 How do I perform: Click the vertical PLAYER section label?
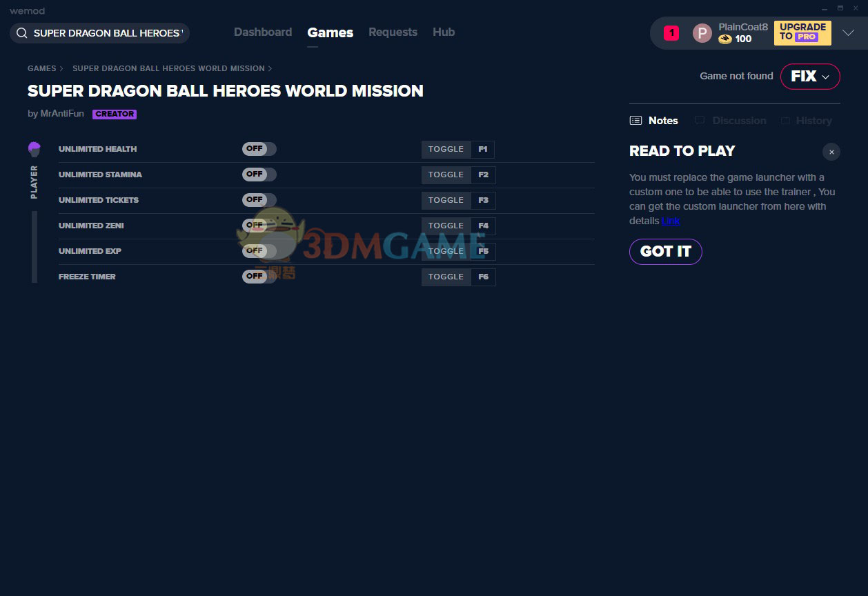point(34,182)
